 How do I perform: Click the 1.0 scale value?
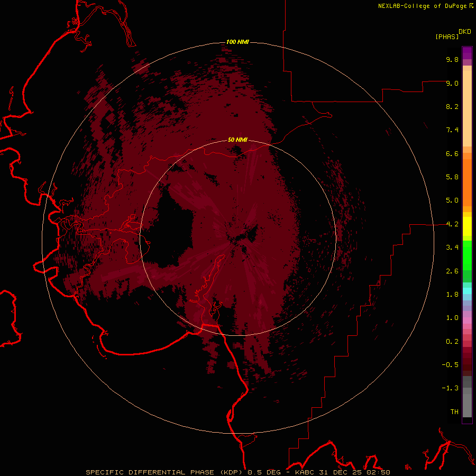click(452, 318)
